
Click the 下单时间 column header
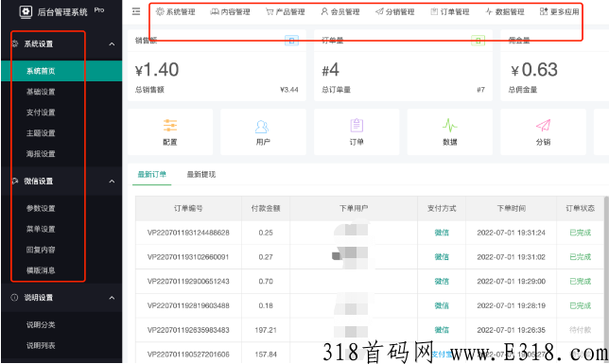pyautogui.click(x=511, y=209)
